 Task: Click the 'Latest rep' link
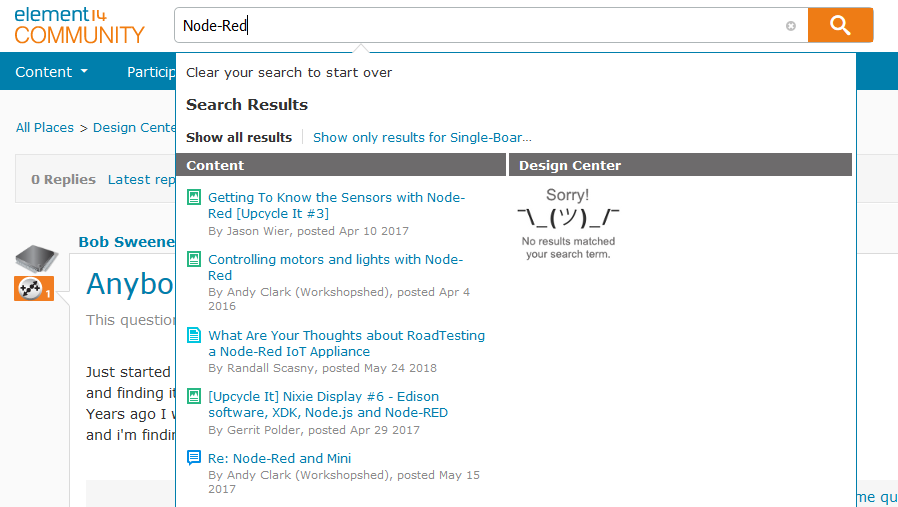tap(141, 180)
